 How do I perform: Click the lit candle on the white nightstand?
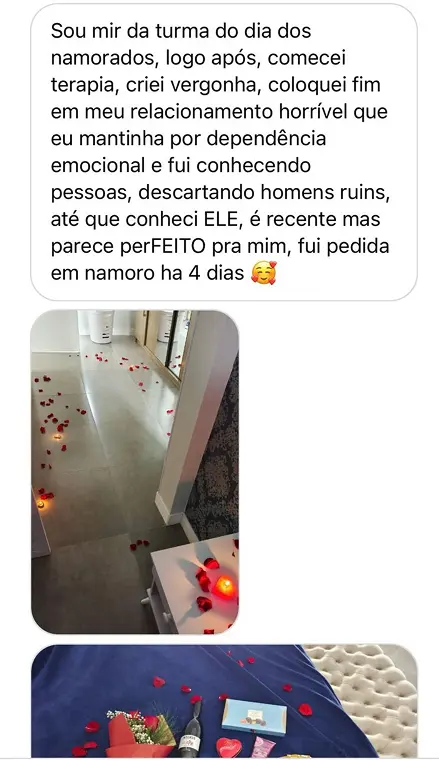tap(223, 586)
